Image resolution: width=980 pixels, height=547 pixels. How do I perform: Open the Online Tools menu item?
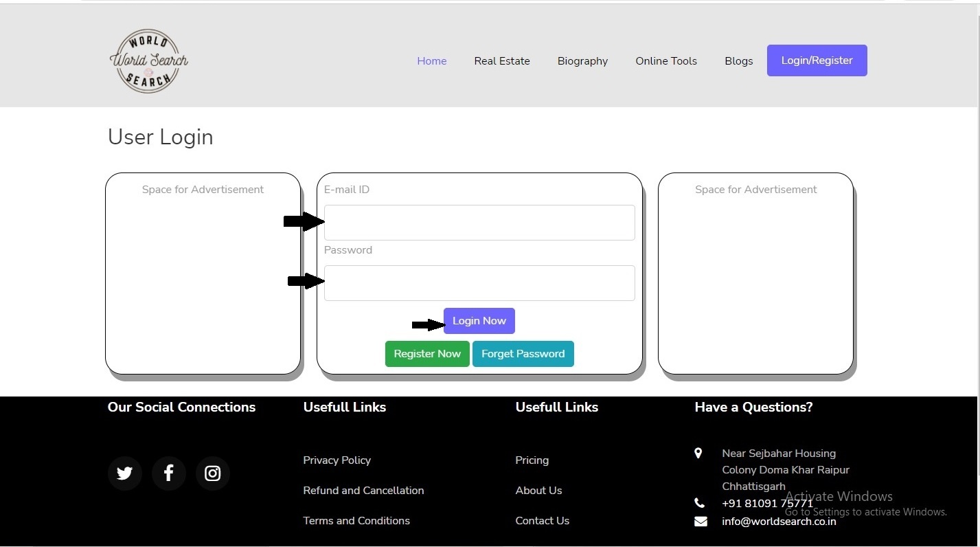pos(666,61)
